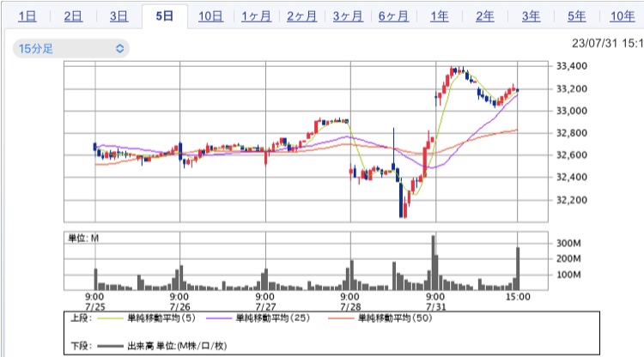Open the 2ヶ月 range tab
Image resolution: width=644 pixels, height=357 pixels.
pyautogui.click(x=302, y=16)
